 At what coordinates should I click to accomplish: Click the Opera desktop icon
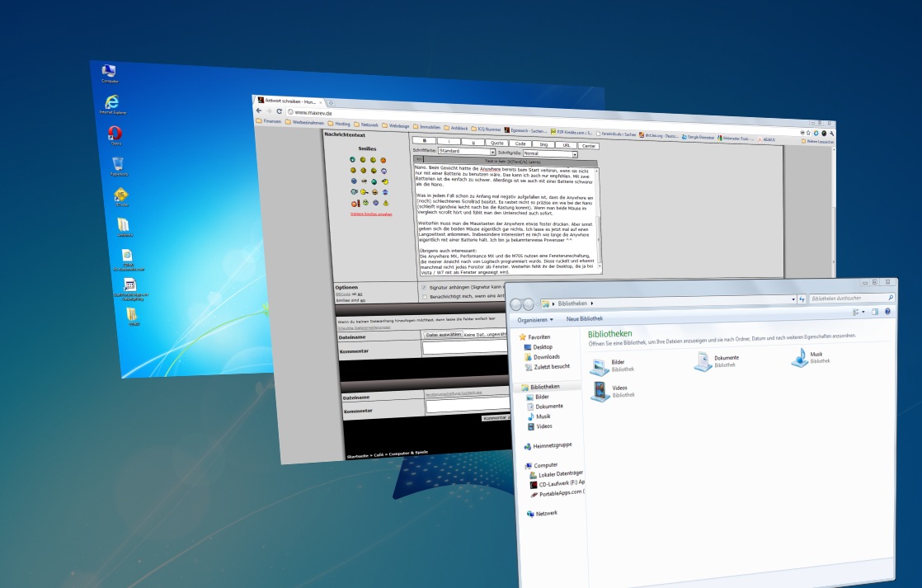[x=115, y=134]
